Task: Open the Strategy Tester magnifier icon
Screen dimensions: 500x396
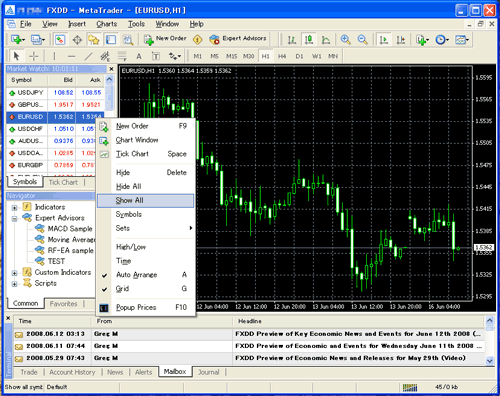Action: (x=128, y=40)
